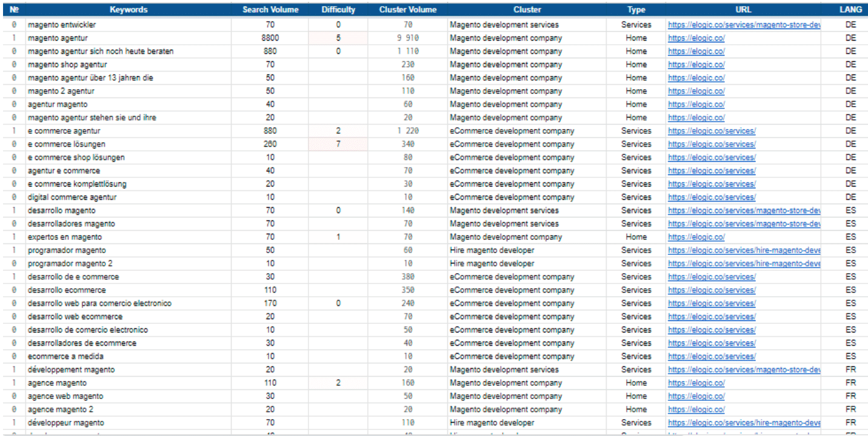Select the search volume value 8800
Screen dimensions: 868x436
point(270,38)
